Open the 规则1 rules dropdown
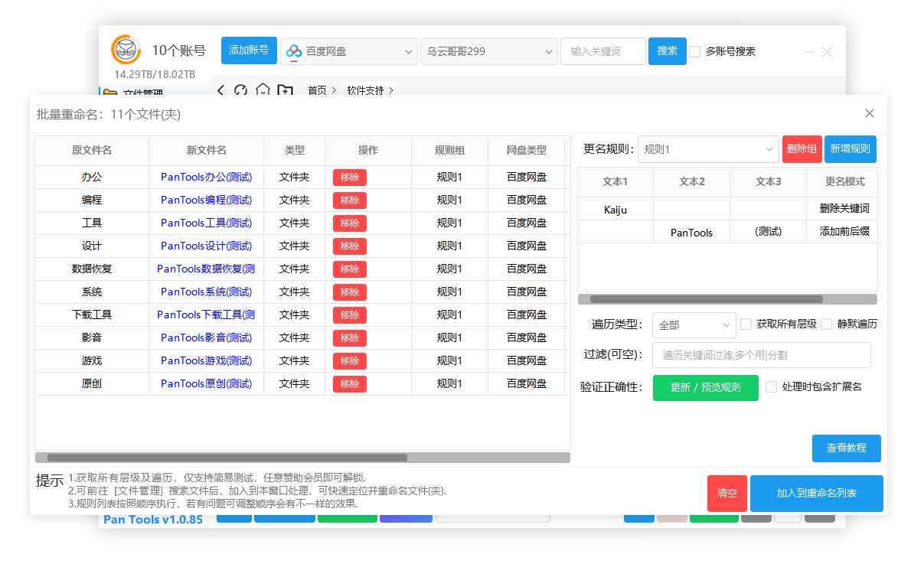Viewport: 924px width, 564px height. pos(706,148)
